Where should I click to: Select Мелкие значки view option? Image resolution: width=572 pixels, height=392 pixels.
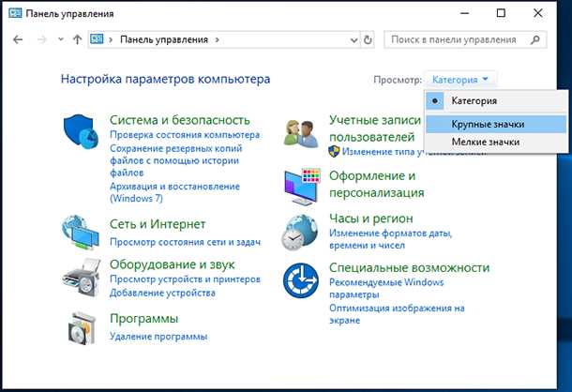coord(496,142)
